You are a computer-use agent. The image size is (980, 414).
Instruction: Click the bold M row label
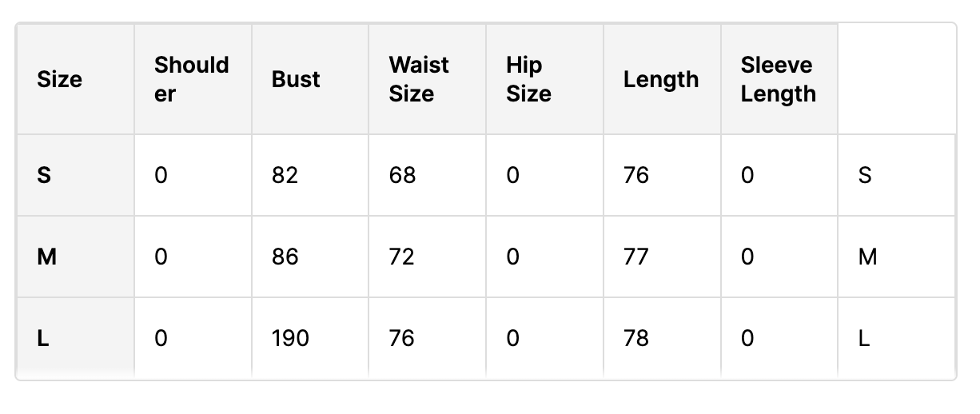(47, 257)
